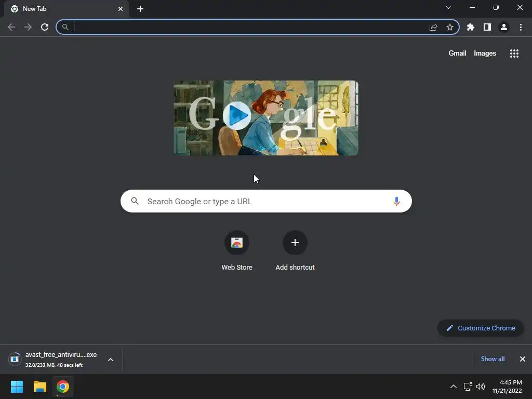
Task: Select the New Tab tab
Action: point(66,9)
